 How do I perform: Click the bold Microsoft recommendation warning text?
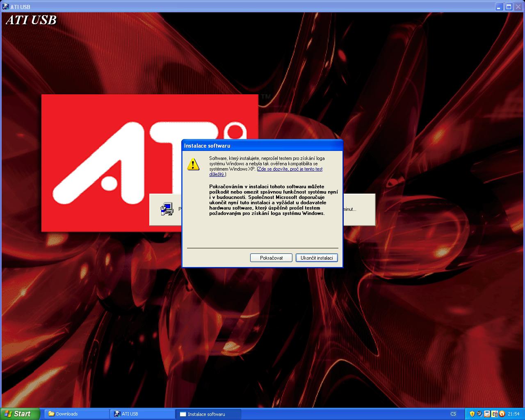point(274,200)
